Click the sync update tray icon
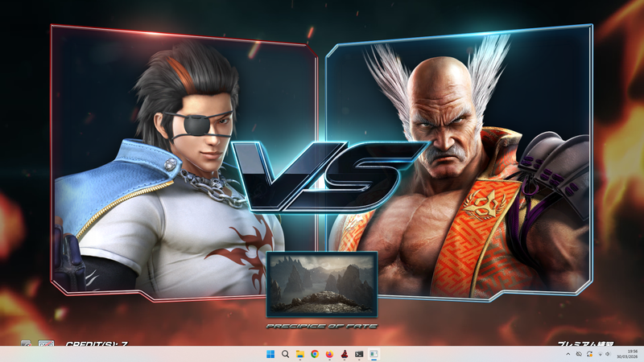This screenshot has width=644, height=362. [589, 354]
